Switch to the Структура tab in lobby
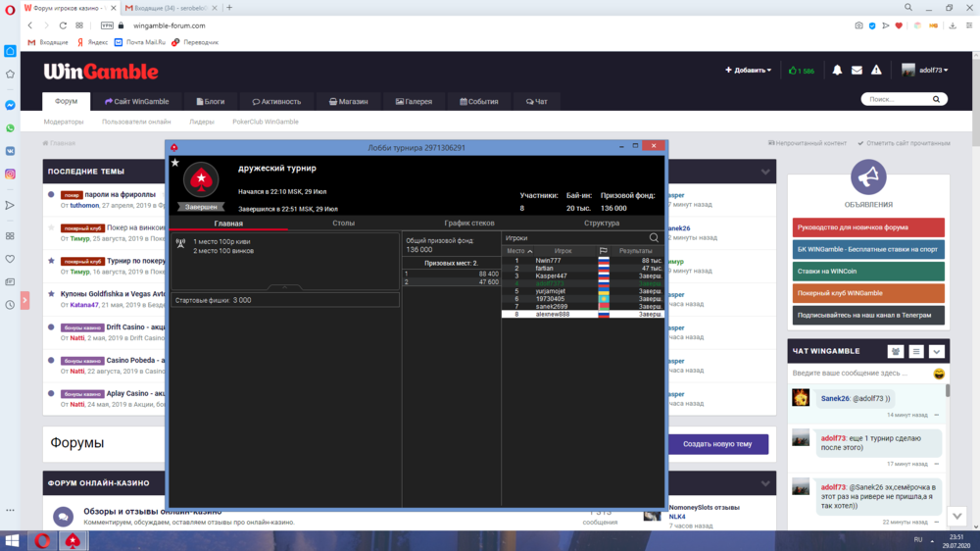This screenshot has width=980, height=551. tap(602, 224)
